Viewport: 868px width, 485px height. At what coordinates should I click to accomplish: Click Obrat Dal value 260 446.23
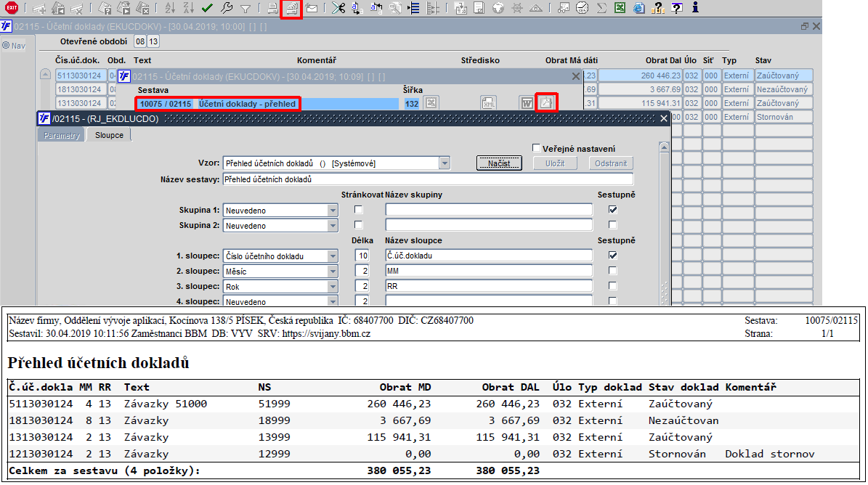click(x=641, y=76)
